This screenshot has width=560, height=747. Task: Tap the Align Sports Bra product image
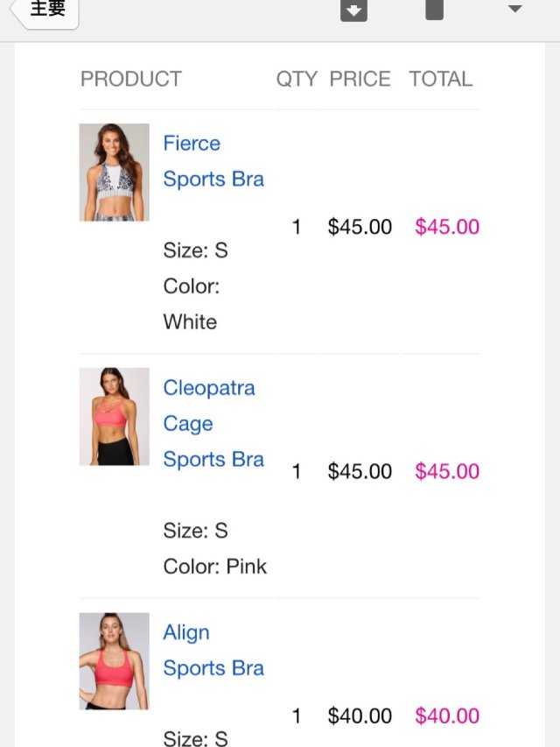point(114,661)
